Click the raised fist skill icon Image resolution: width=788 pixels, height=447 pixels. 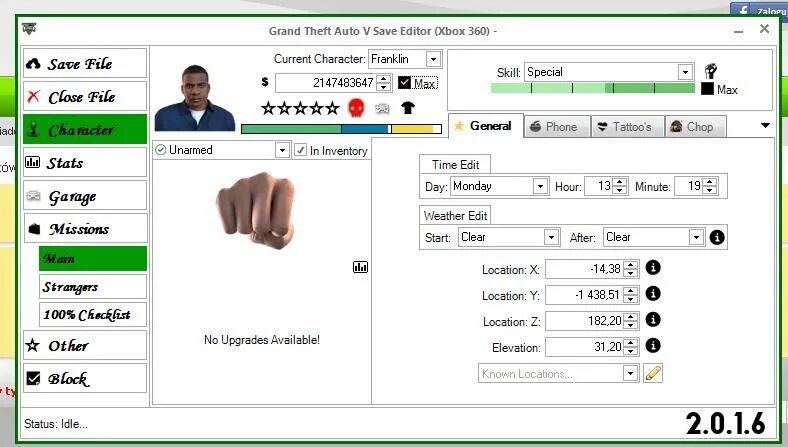pos(710,71)
